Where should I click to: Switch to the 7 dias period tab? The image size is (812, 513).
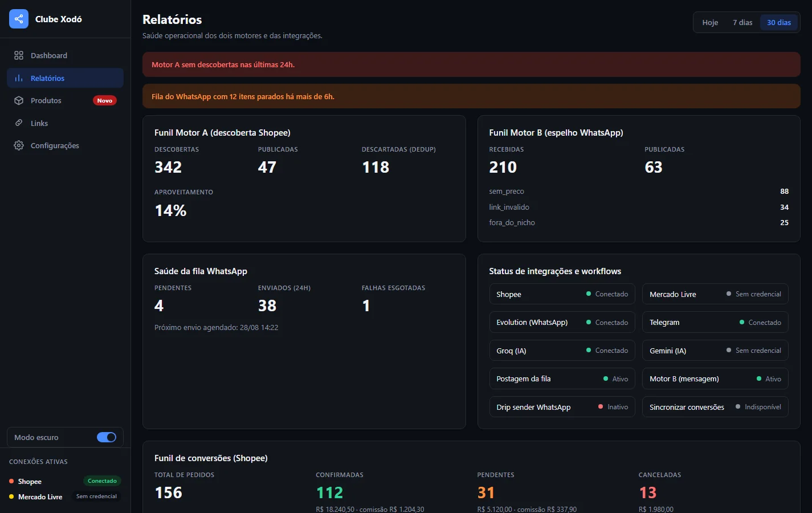coord(742,23)
